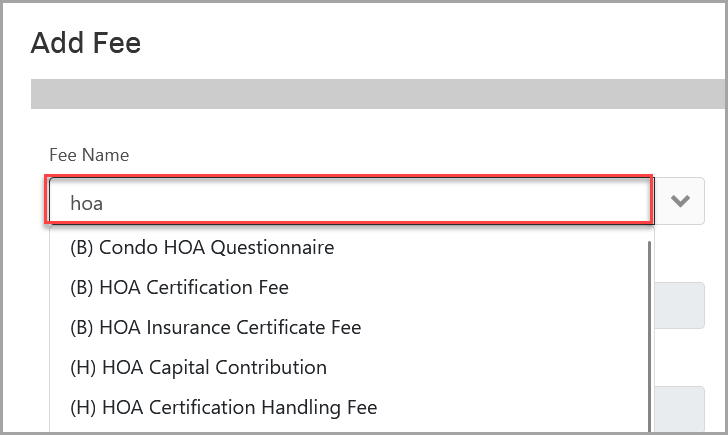This screenshot has width=728, height=435.
Task: Select "(B) Condo HOA Questionnaire" option
Action: (202, 246)
